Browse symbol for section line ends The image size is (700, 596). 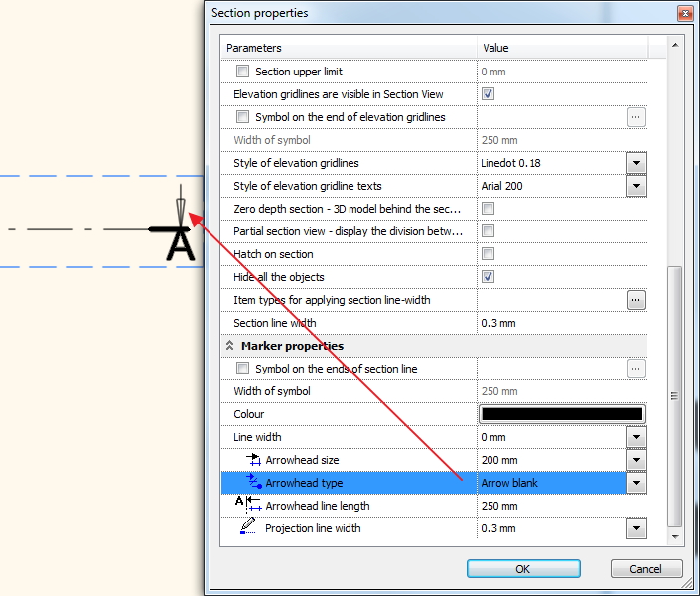point(636,369)
